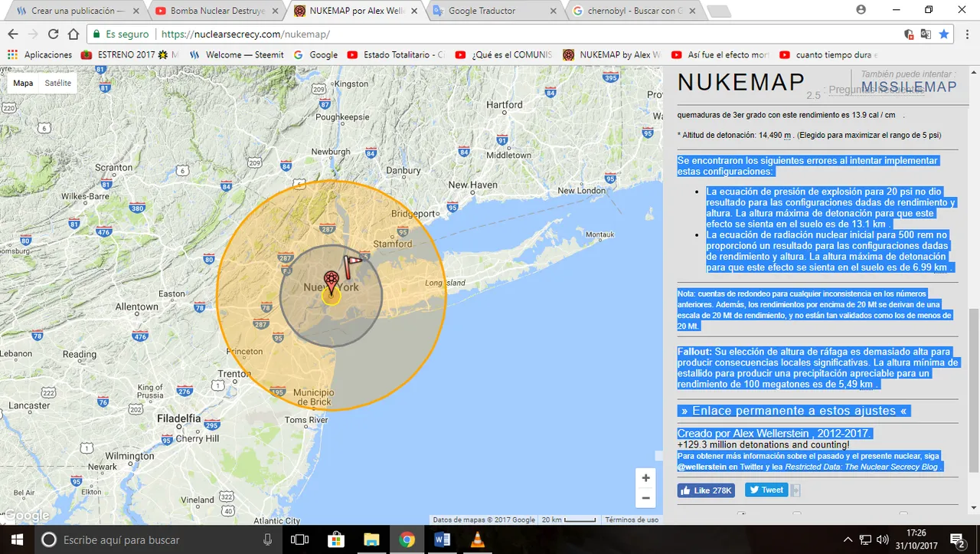
Task: Click the '14,490 m' detonation altitude value
Action: pos(775,135)
